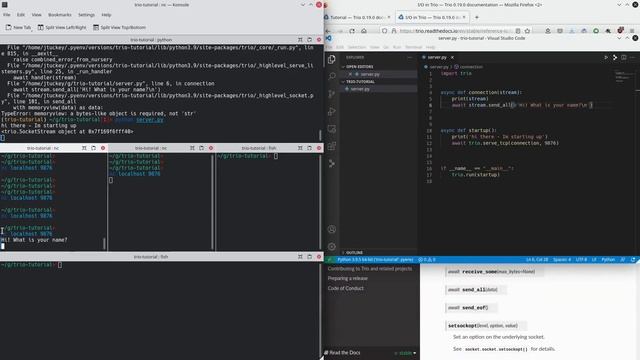This screenshot has height=360, width=640.
Task: Close the server.py editor tab
Action: click(452, 58)
